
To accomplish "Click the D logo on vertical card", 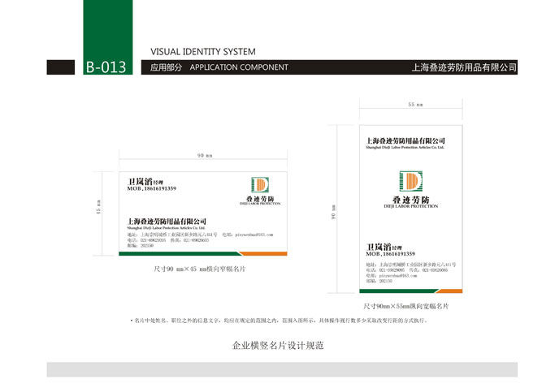I will [x=411, y=181].
